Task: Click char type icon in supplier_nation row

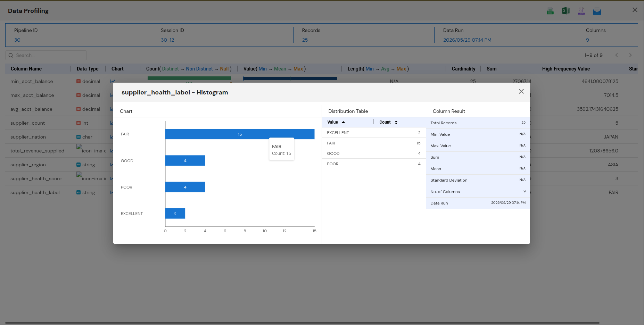Action: [x=79, y=137]
